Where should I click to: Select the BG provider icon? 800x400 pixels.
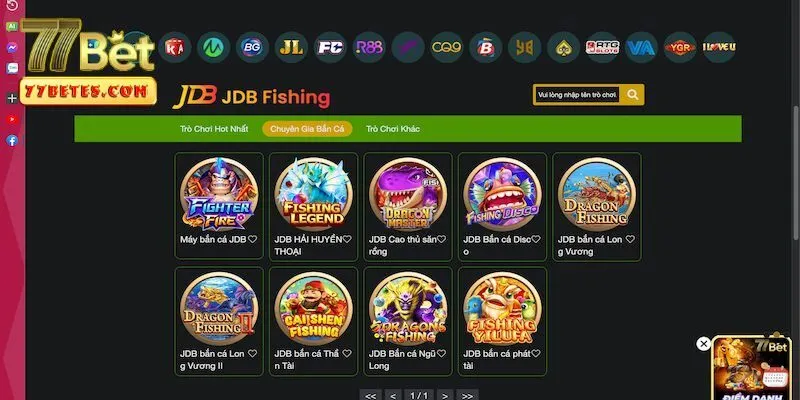click(x=253, y=47)
